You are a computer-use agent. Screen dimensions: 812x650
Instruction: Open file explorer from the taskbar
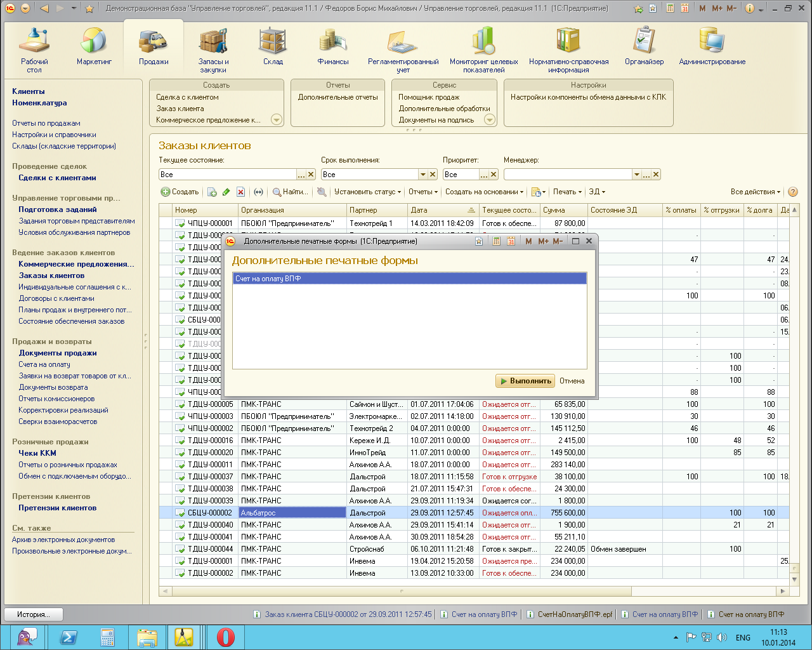click(x=147, y=637)
